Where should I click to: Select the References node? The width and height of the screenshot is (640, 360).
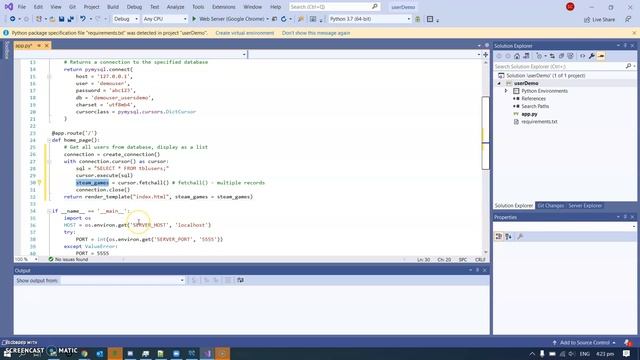pos(533,99)
